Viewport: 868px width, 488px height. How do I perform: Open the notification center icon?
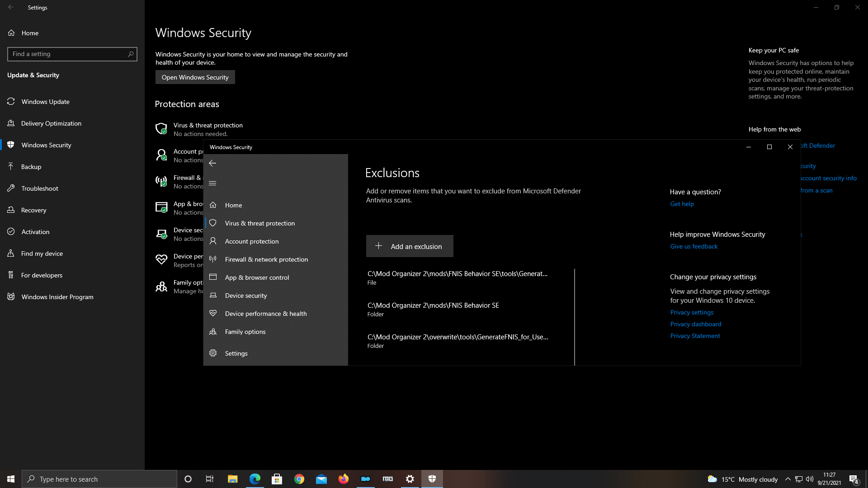pos(854,479)
